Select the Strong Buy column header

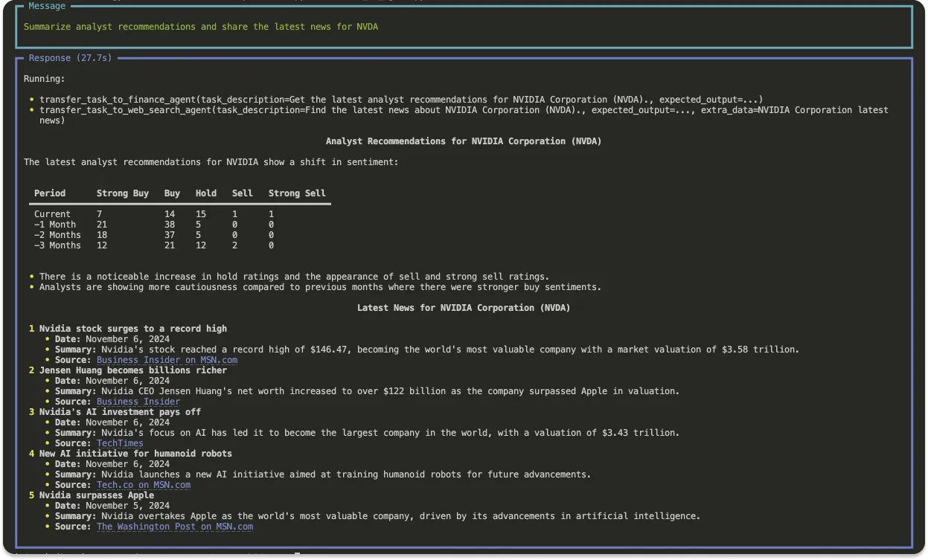point(122,193)
